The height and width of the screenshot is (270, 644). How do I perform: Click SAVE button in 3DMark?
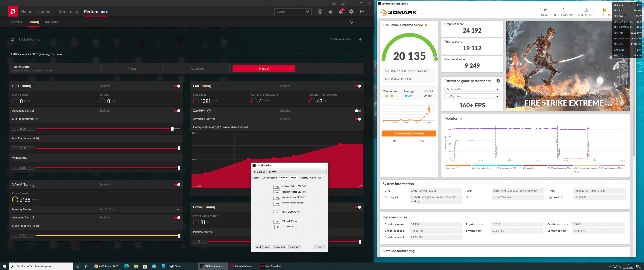423,141
